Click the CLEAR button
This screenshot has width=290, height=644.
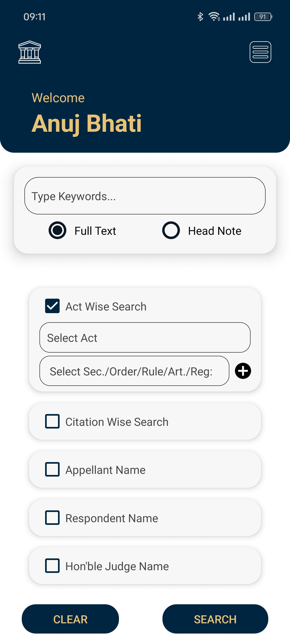tap(70, 619)
